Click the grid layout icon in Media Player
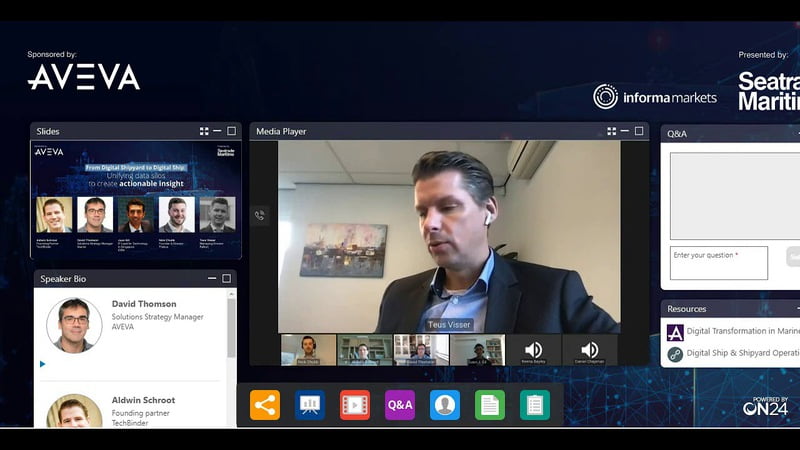Screen dimensions: 800x450 click(612, 131)
